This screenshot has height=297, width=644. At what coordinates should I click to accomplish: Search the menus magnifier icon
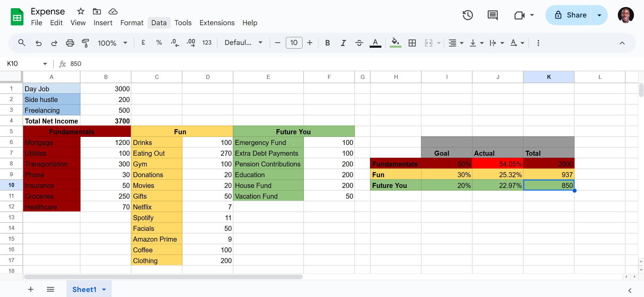[22, 43]
